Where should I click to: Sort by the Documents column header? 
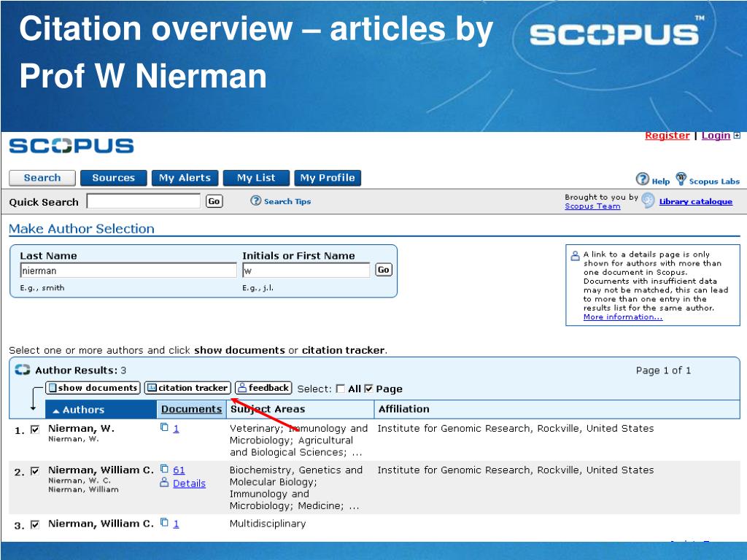192,409
